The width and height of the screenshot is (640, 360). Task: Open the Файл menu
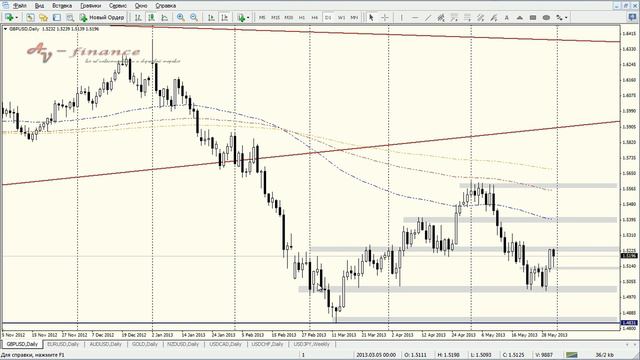tap(19, 6)
